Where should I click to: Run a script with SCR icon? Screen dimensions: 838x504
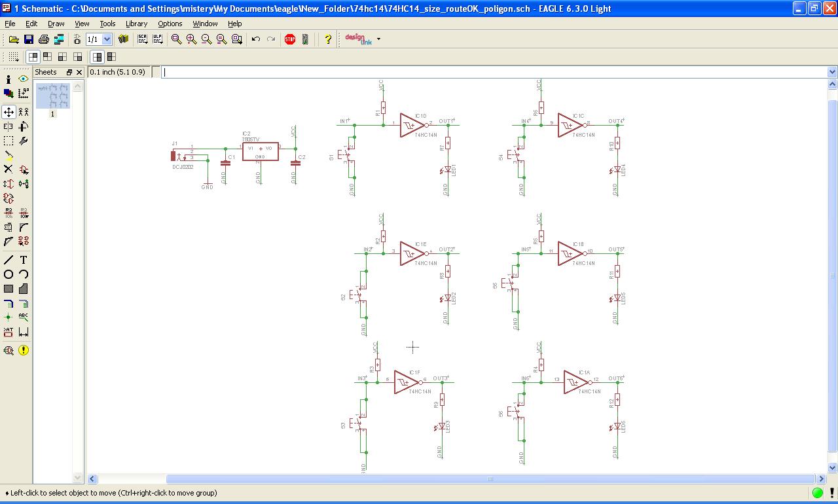[142, 39]
